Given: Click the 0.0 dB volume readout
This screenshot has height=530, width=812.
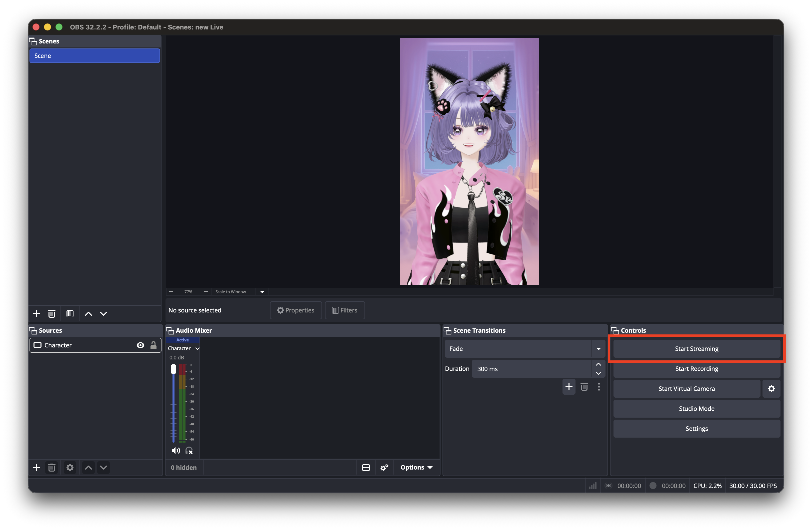Looking at the screenshot, I should click(177, 357).
